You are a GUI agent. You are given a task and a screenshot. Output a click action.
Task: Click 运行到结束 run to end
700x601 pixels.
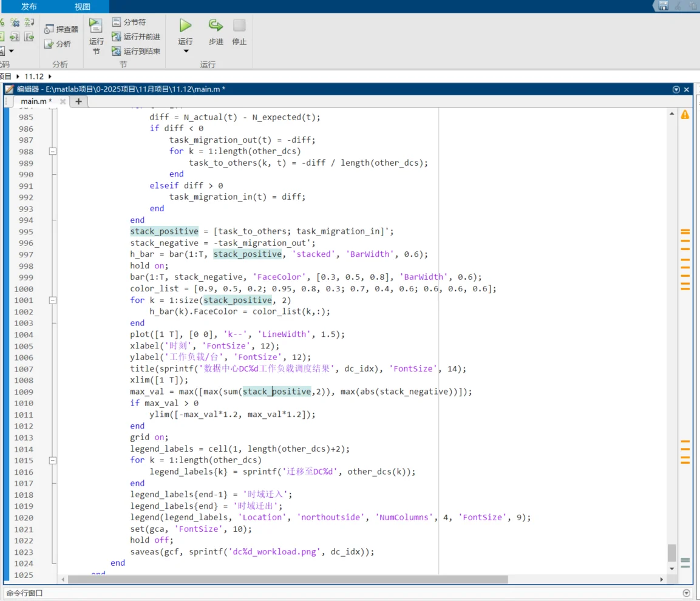(x=136, y=51)
